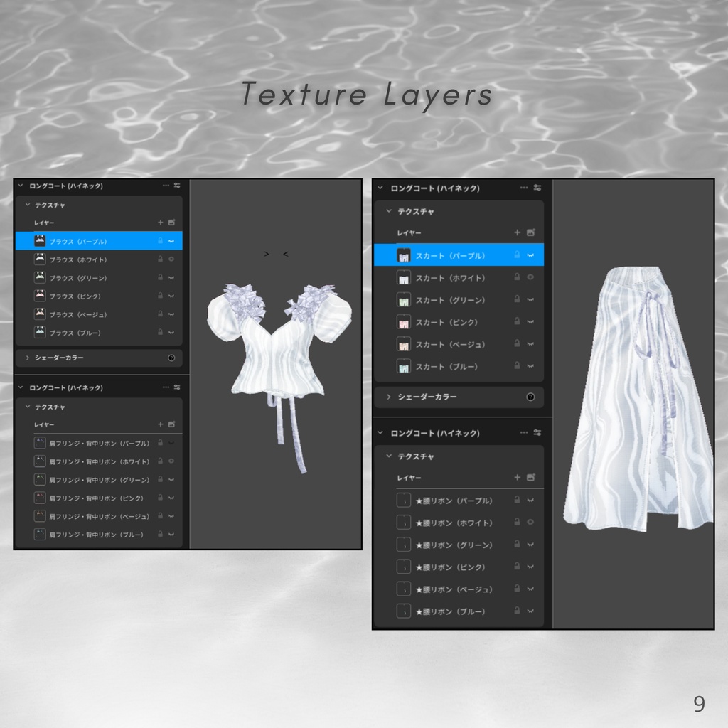Toggle lock on スカート (グリーン) layer
Screen dimensions: 728x728
point(517,299)
